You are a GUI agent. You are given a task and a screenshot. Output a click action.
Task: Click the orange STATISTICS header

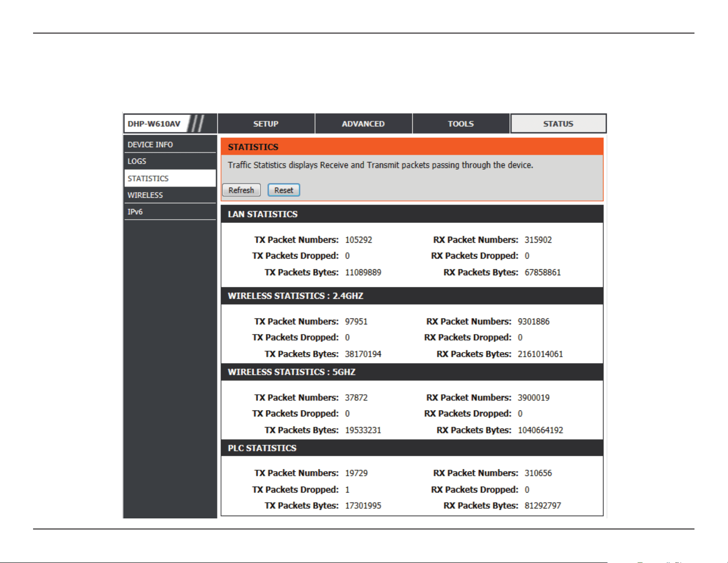tap(412, 147)
